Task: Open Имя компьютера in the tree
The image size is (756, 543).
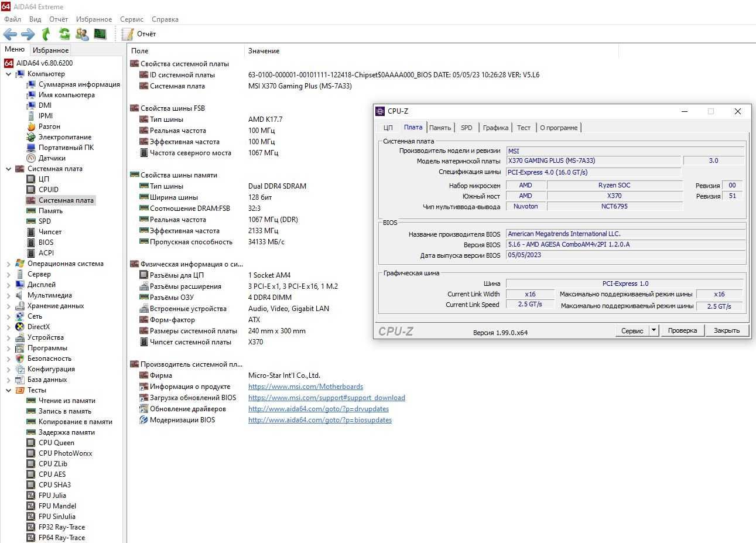Action: [x=66, y=95]
